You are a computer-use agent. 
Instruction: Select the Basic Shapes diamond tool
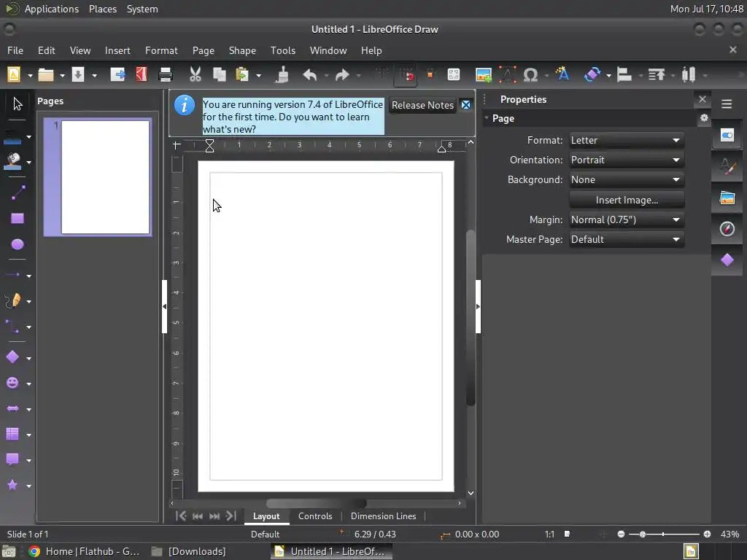click(x=12, y=357)
